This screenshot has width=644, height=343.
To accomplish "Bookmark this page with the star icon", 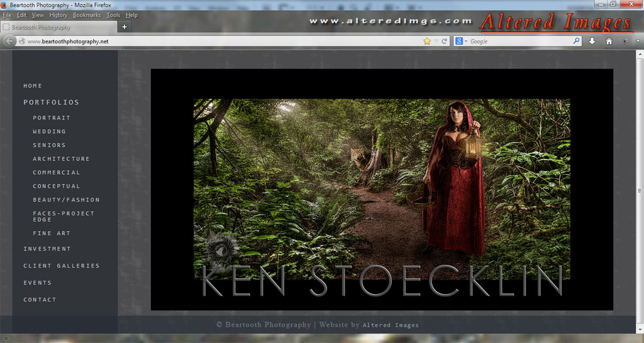I will pyautogui.click(x=427, y=41).
